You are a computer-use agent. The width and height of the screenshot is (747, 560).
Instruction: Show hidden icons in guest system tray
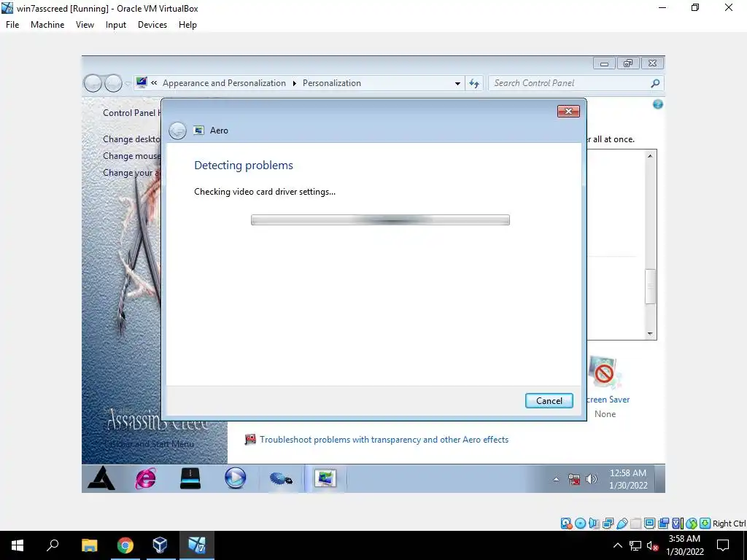(x=556, y=479)
